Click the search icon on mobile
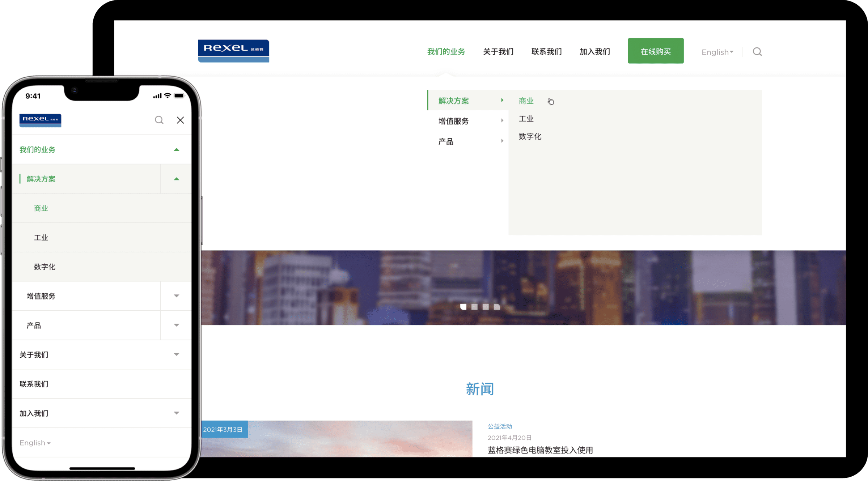Screen dimensions: 868x481 pyautogui.click(x=159, y=120)
